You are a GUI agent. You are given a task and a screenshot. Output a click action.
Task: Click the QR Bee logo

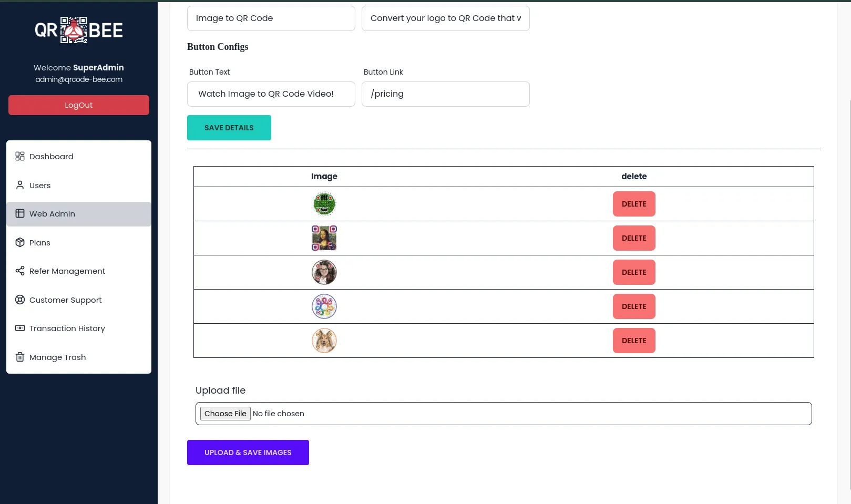pyautogui.click(x=79, y=30)
